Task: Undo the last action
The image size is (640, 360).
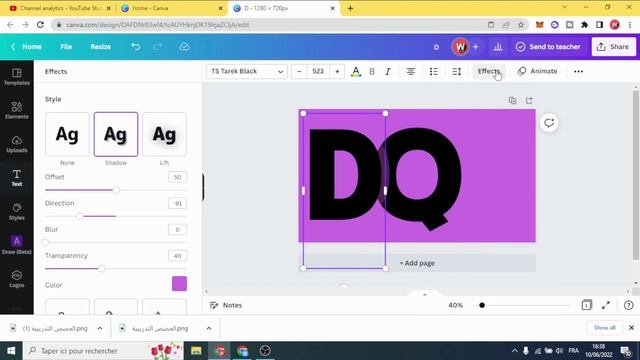Action: 136,47
